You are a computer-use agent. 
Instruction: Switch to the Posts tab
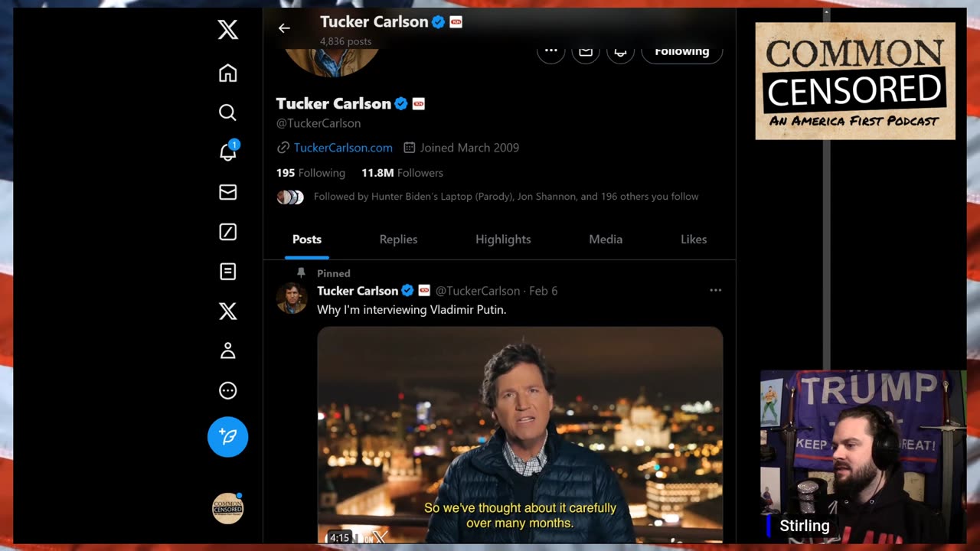307,240
